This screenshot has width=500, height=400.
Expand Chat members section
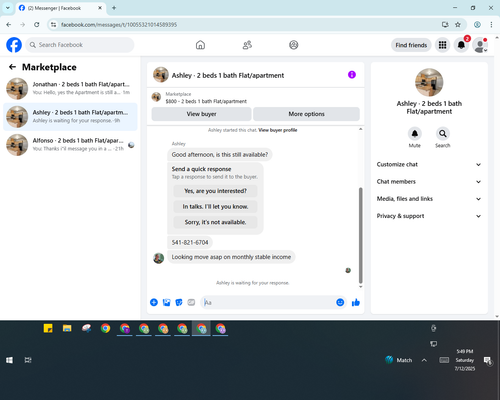(429, 182)
